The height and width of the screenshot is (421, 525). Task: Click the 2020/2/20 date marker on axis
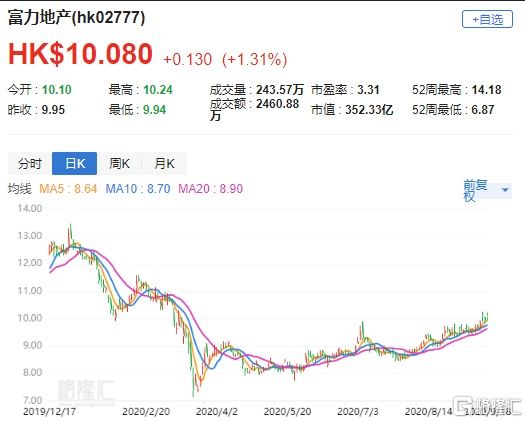[146, 411]
